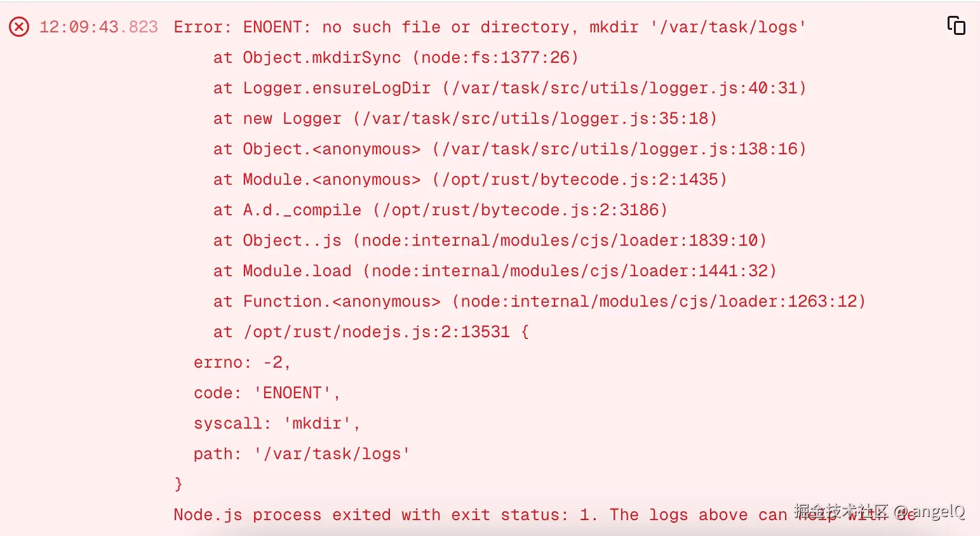Image resolution: width=980 pixels, height=536 pixels.
Task: Click the 'new Logger' stack trace line
Action: pyautogui.click(x=465, y=119)
